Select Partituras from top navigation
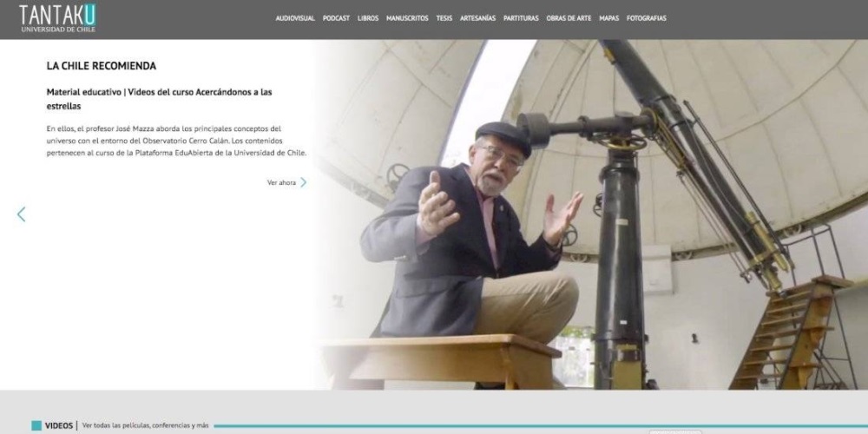The width and height of the screenshot is (868, 434). click(521, 18)
